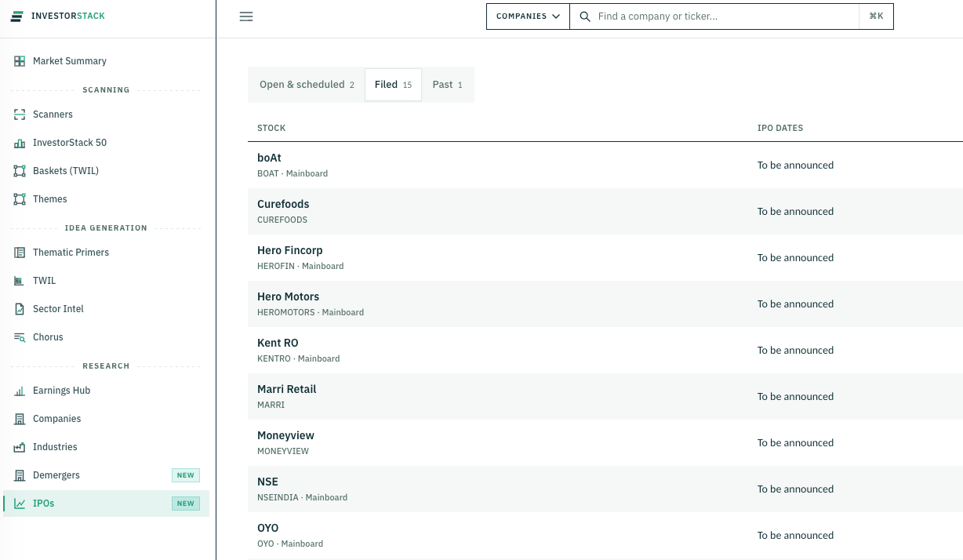Click the Companies building icon
The width and height of the screenshot is (963, 560).
(20, 419)
